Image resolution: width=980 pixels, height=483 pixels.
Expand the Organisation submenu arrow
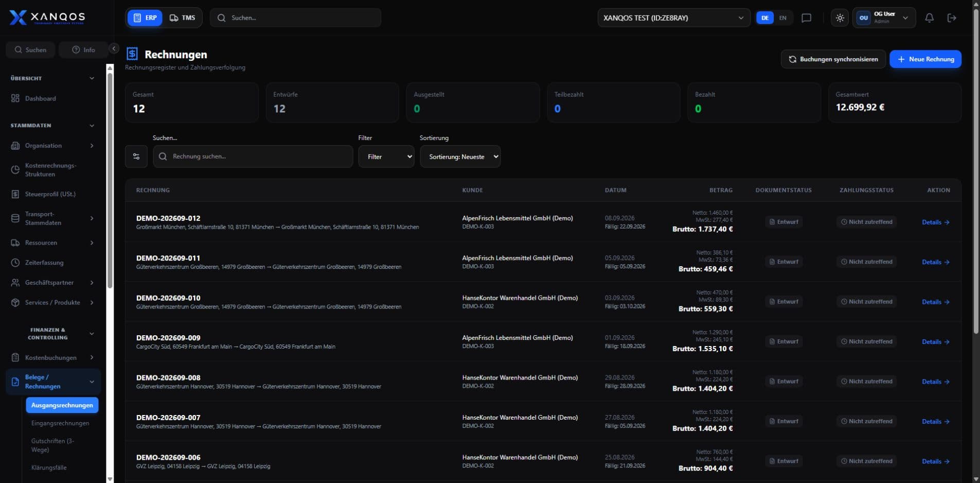pos(92,146)
